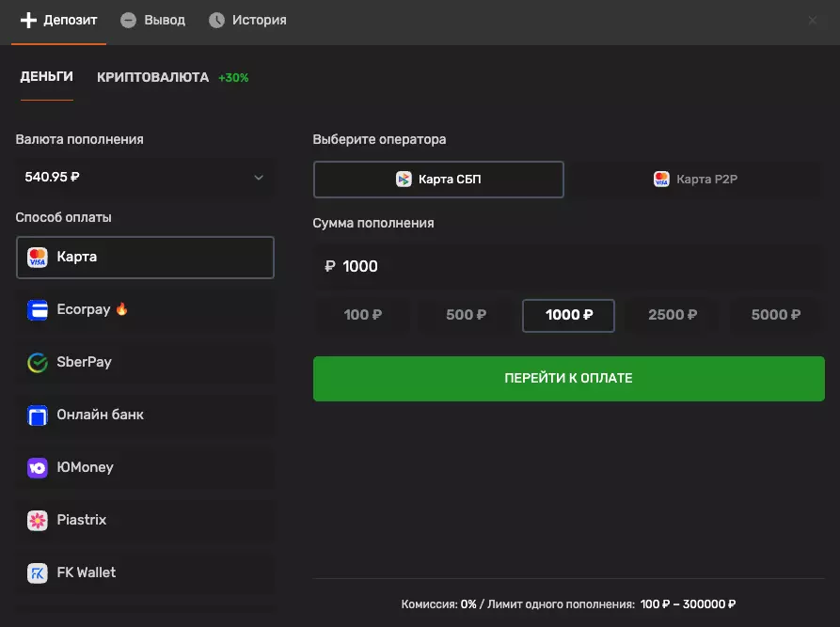The image size is (840, 627).
Task: Switch operator to Карта P2P
Action: coord(695,180)
